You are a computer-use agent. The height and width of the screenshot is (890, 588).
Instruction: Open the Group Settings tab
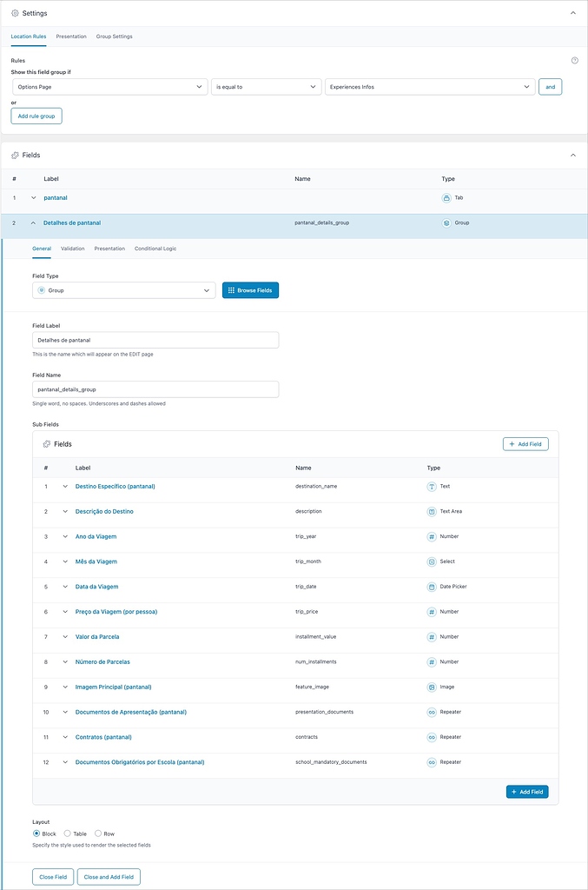point(114,37)
